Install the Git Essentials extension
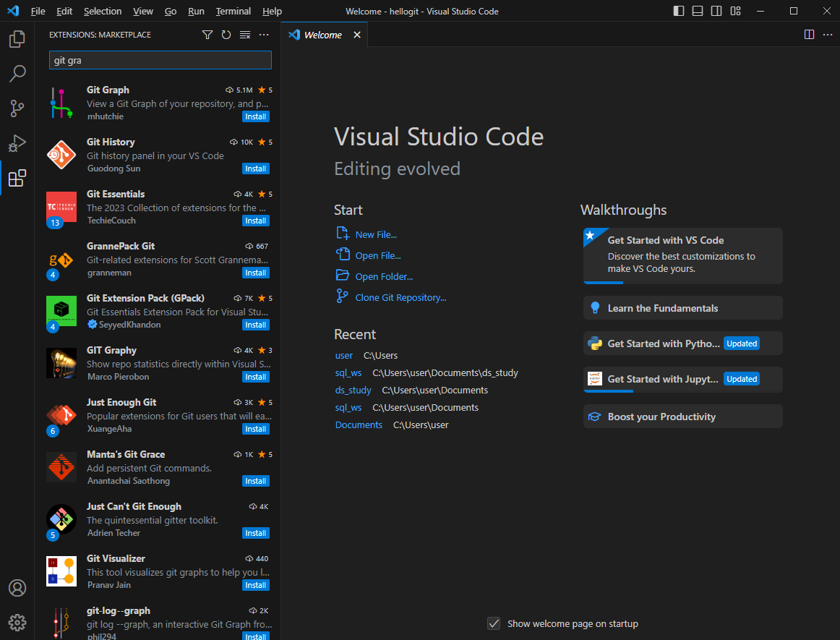 [x=255, y=221]
